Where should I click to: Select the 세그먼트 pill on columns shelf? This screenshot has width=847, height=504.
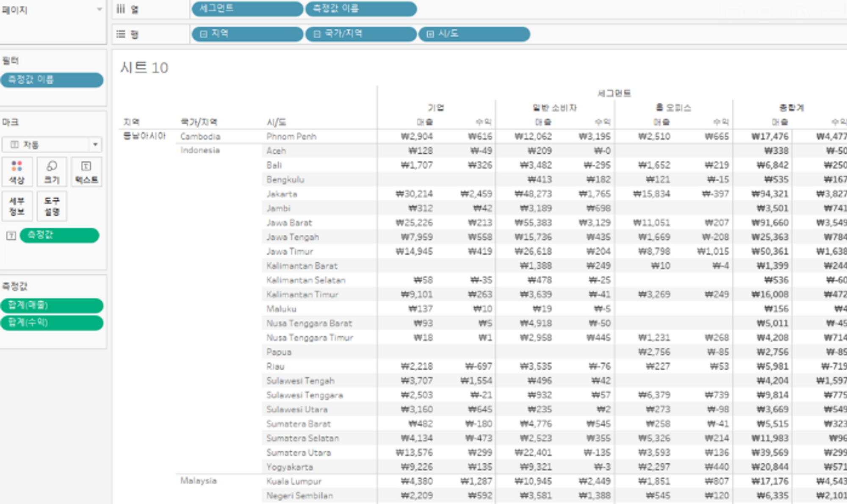pyautogui.click(x=247, y=9)
